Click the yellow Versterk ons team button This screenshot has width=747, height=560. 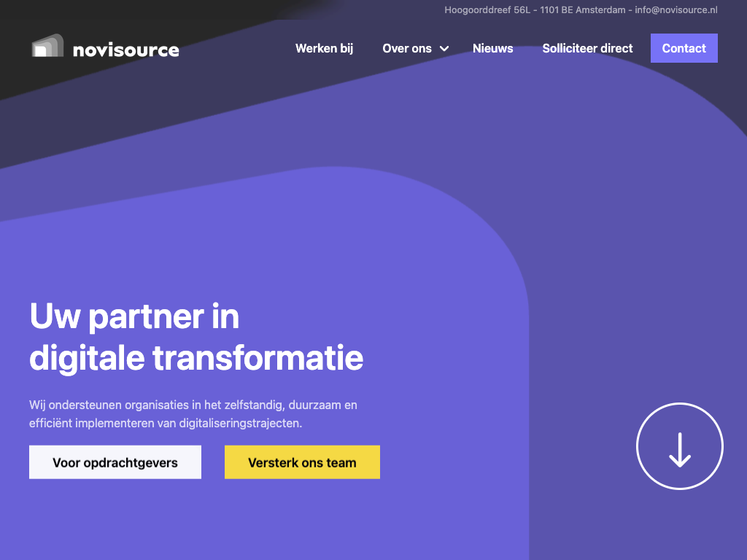[x=302, y=462]
